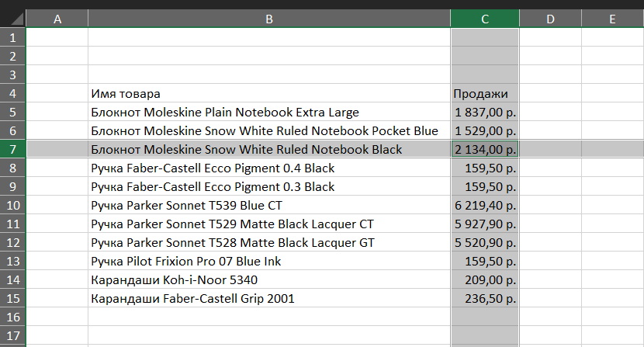Select the 236,50 р. cell
Viewport: 644px width, 347px height.
tap(485, 298)
